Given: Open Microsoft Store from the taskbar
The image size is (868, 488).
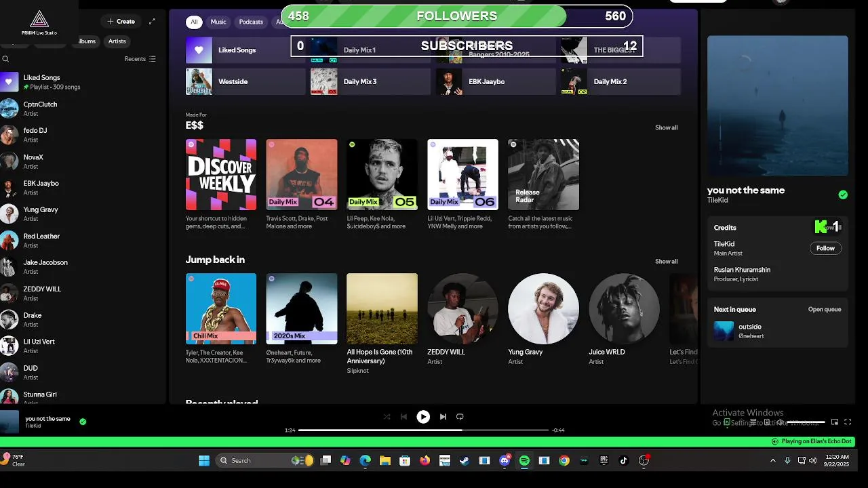Looking at the screenshot, I should click(x=405, y=461).
